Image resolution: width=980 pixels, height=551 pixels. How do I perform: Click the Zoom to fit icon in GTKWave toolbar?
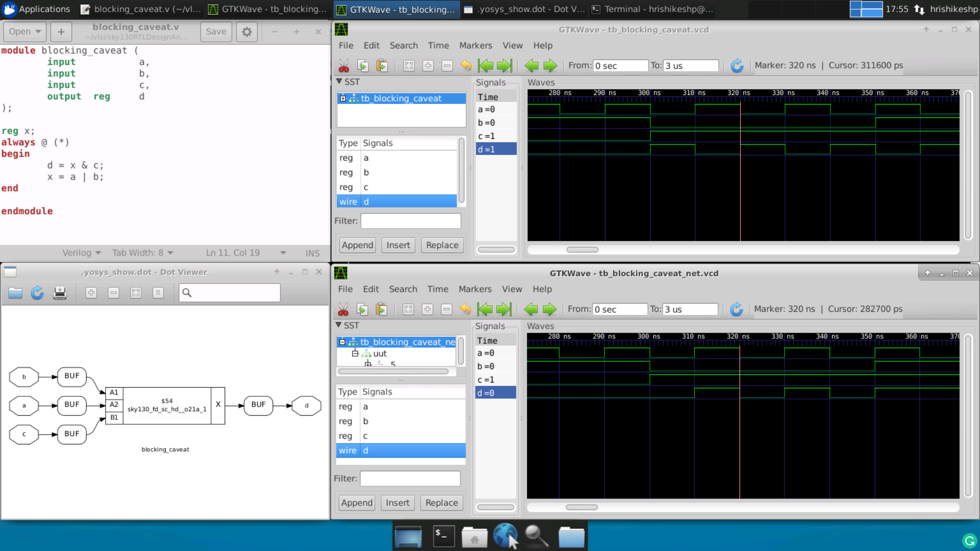(408, 65)
